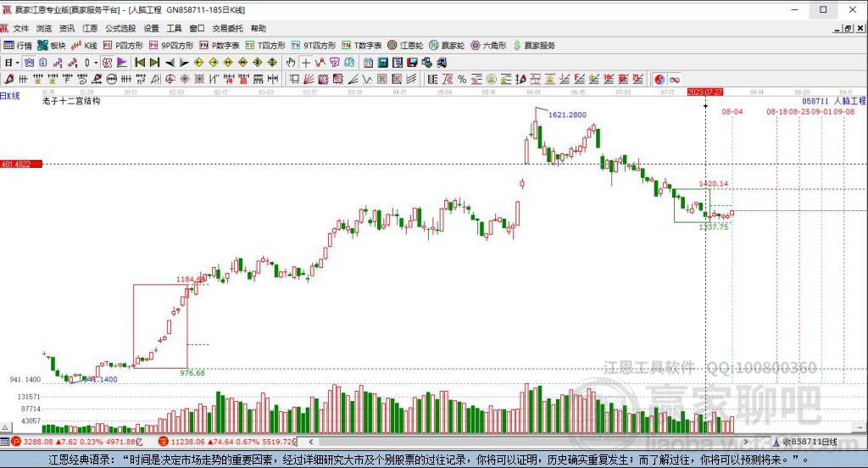
Task: Open the P四方形 tool
Action: click(x=123, y=46)
